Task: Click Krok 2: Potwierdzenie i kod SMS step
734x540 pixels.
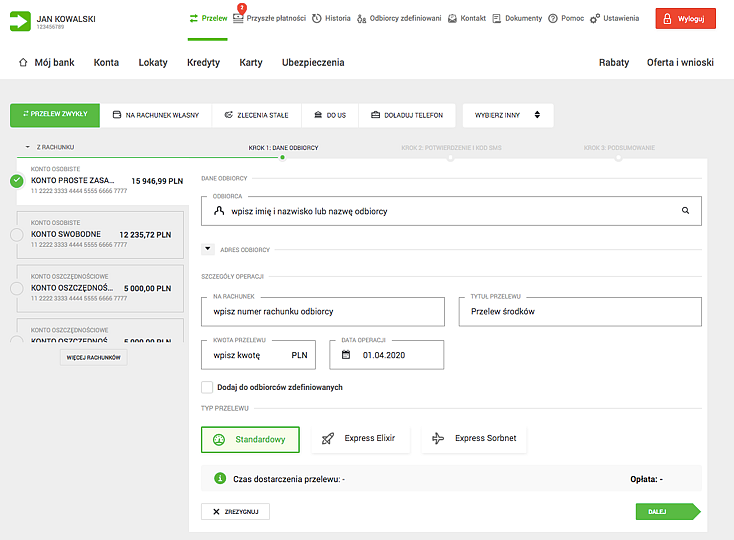Action: [451, 148]
